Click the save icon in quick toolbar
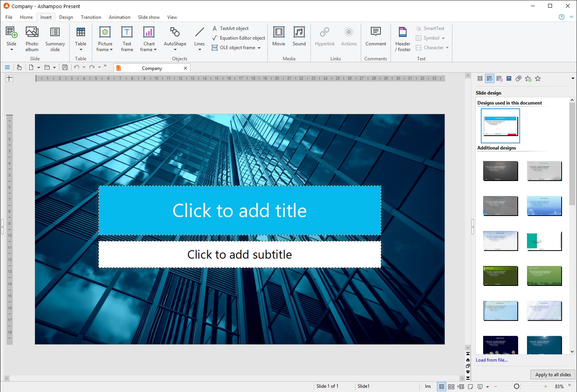This screenshot has width=577, height=392. [x=65, y=68]
